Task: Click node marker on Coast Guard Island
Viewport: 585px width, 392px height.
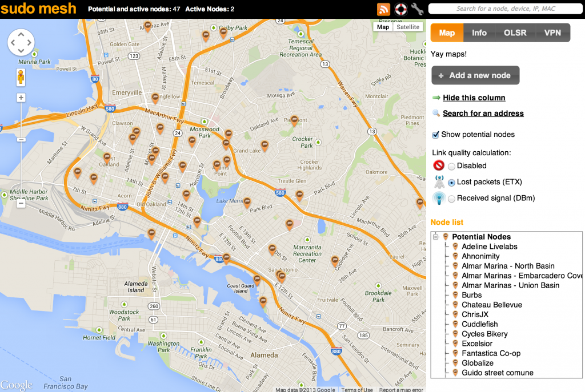Action: (x=257, y=280)
